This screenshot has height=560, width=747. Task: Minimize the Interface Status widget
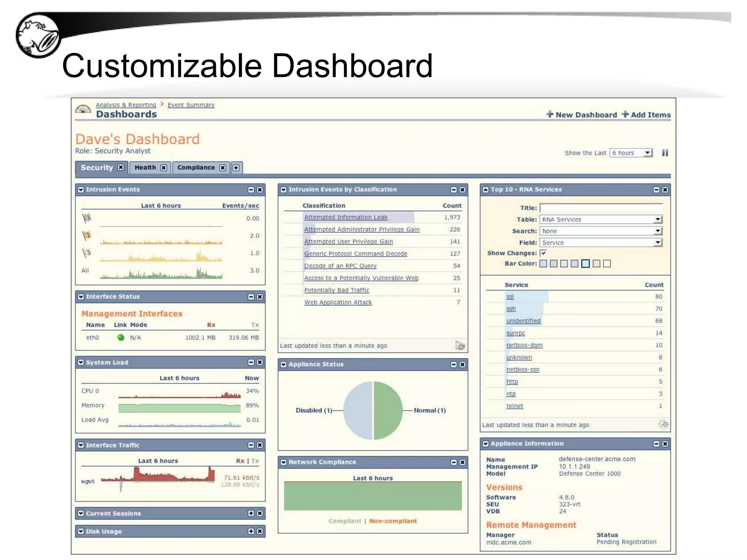pyautogui.click(x=251, y=297)
